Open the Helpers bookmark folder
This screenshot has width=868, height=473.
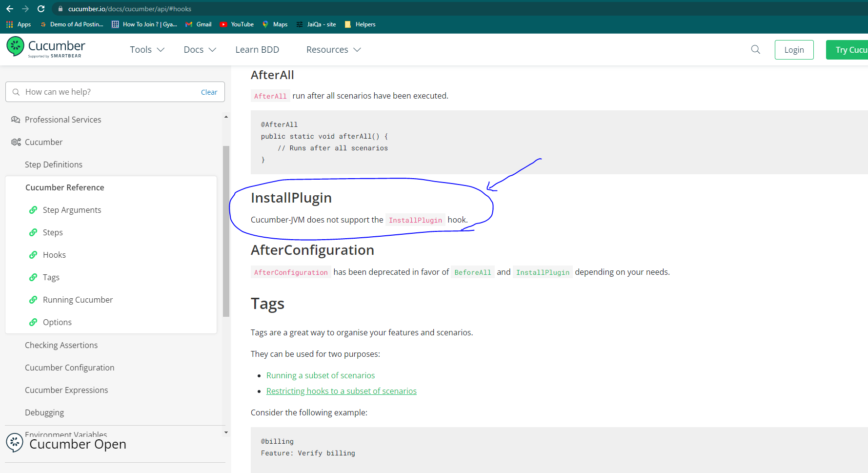(x=360, y=24)
